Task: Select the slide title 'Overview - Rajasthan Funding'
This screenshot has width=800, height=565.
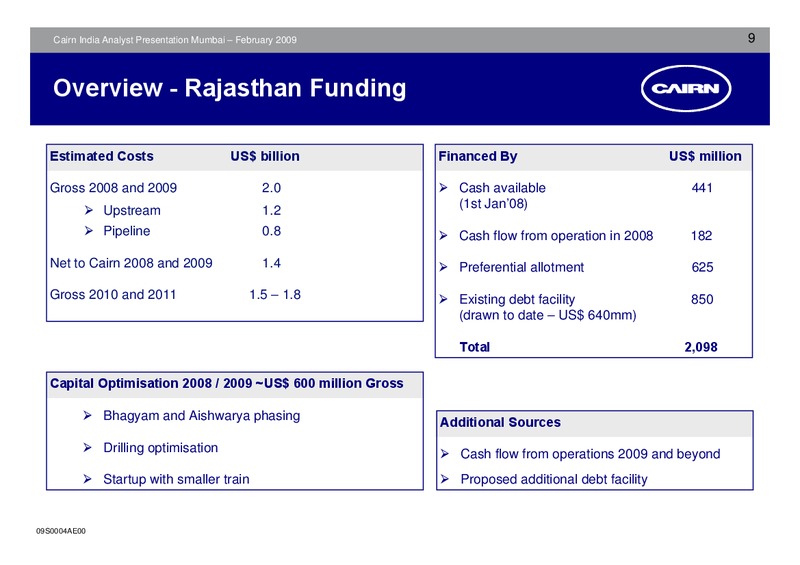Action: coord(230,88)
